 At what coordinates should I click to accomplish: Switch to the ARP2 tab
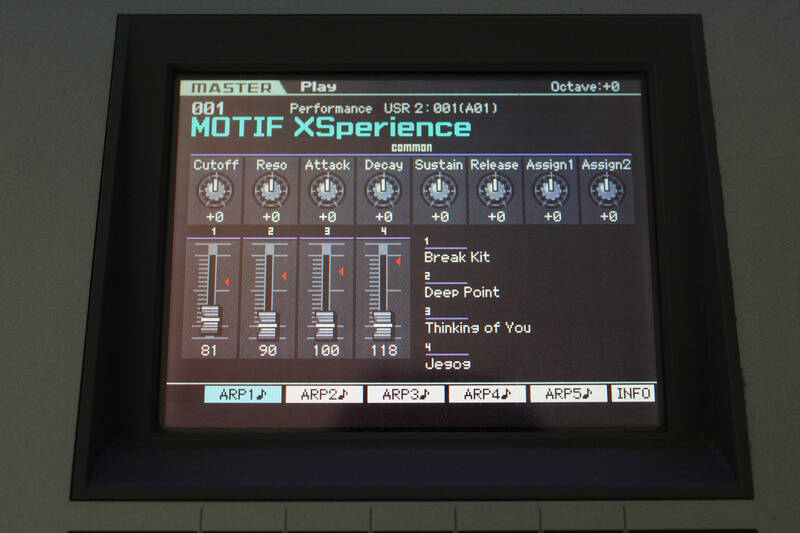click(x=324, y=394)
